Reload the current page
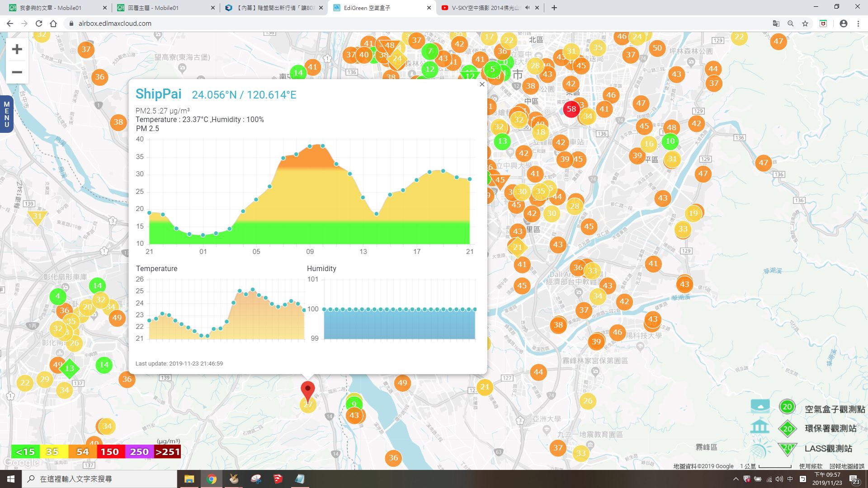Image resolution: width=868 pixels, height=488 pixels. (x=39, y=23)
